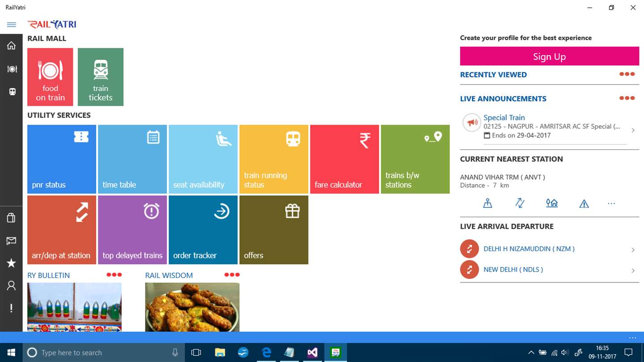Open the seat availability tile
Image resolution: width=644 pixels, height=362 pixels.
[x=203, y=159]
